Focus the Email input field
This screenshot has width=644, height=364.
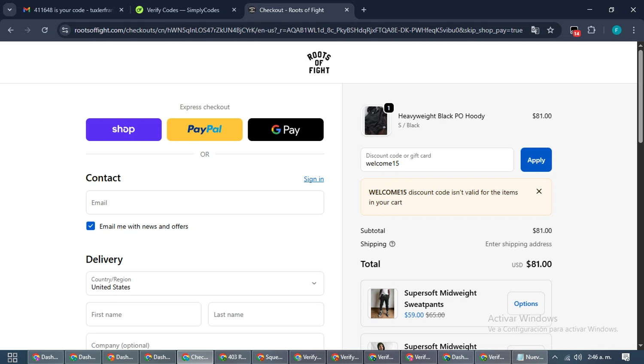pyautogui.click(x=205, y=202)
